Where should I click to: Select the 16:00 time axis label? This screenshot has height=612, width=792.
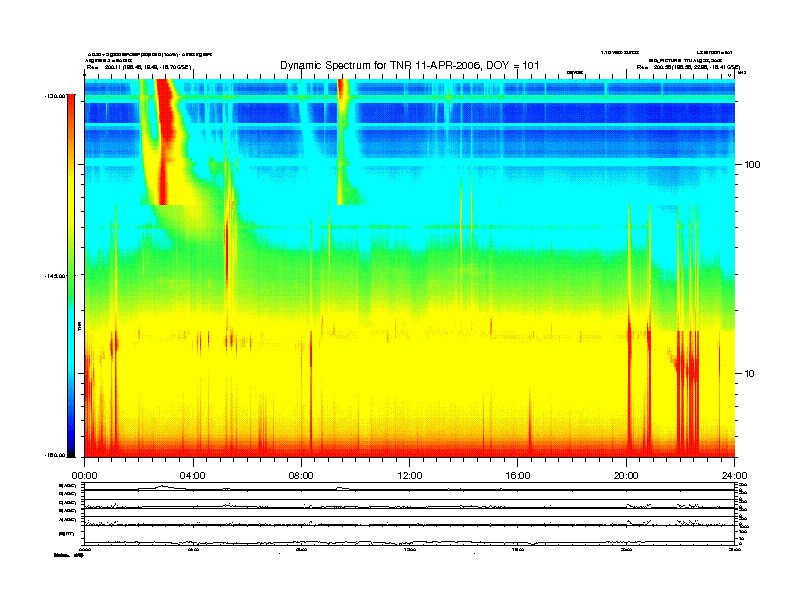click(518, 475)
